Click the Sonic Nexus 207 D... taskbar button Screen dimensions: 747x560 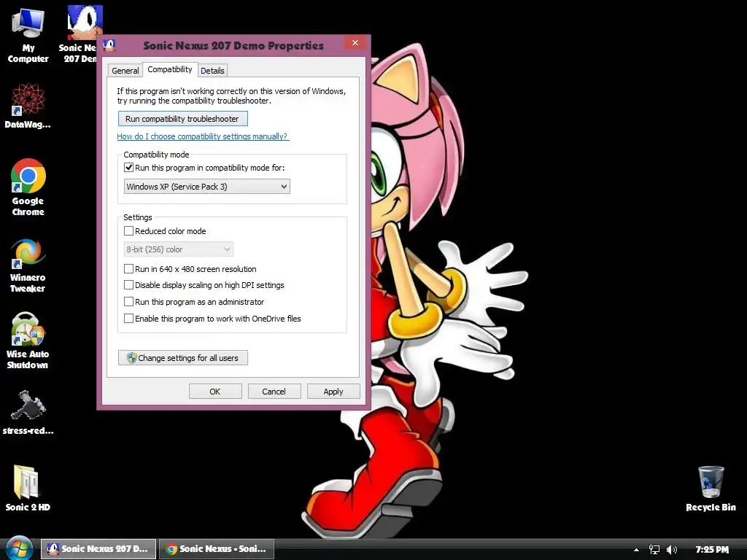[98, 548]
